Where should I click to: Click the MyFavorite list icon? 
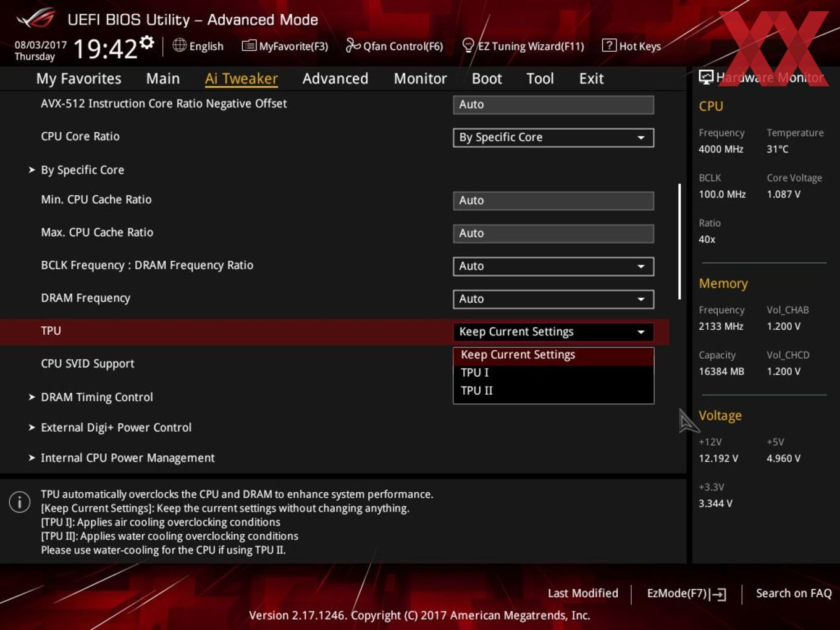pyautogui.click(x=248, y=46)
